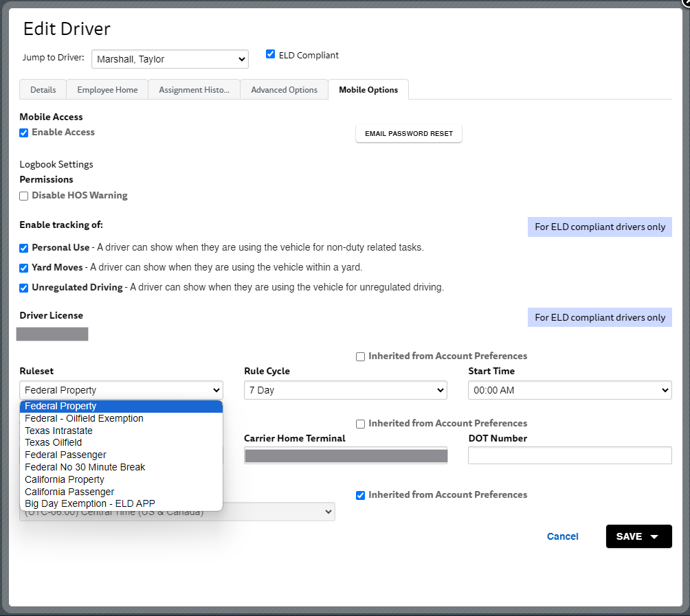Toggle Yard Moves tracking checkbox

tap(24, 268)
